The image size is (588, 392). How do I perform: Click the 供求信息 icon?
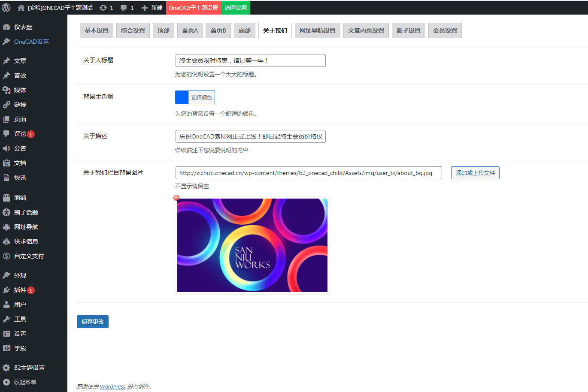6,241
